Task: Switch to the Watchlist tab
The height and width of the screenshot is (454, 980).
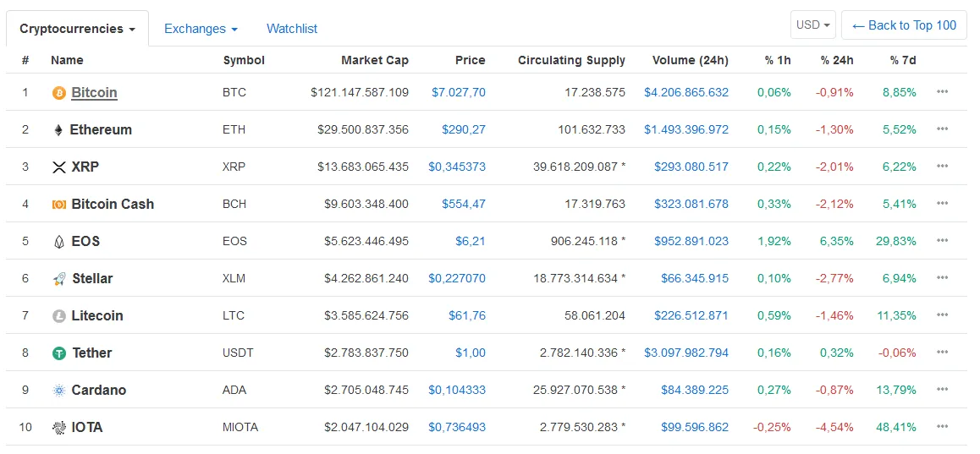Action: coord(292,29)
